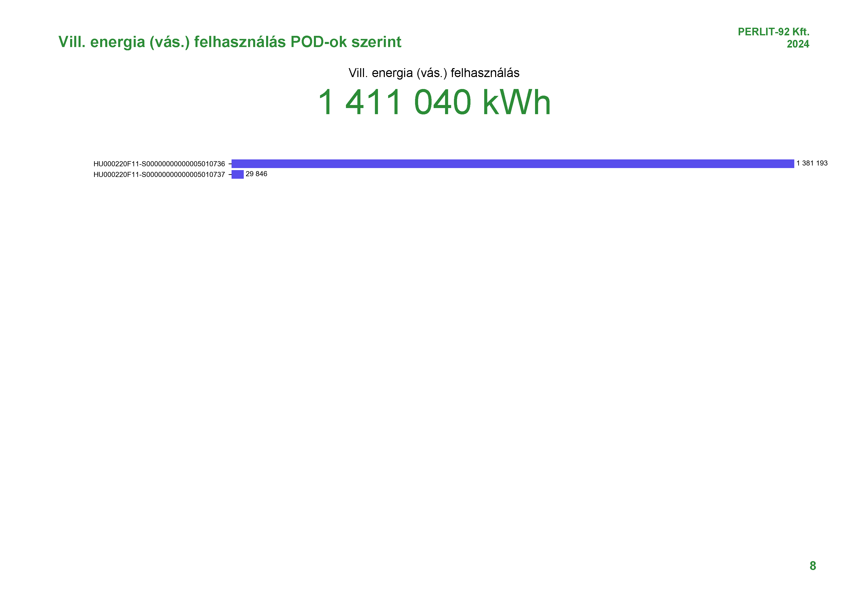Image resolution: width=868 pixels, height=614 pixels.
Task: Click the axis tick mark beside the 5010737 label
Action: (x=230, y=175)
